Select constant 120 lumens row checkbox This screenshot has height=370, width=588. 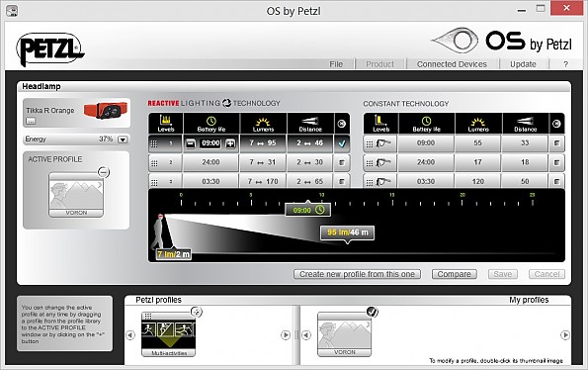557,182
